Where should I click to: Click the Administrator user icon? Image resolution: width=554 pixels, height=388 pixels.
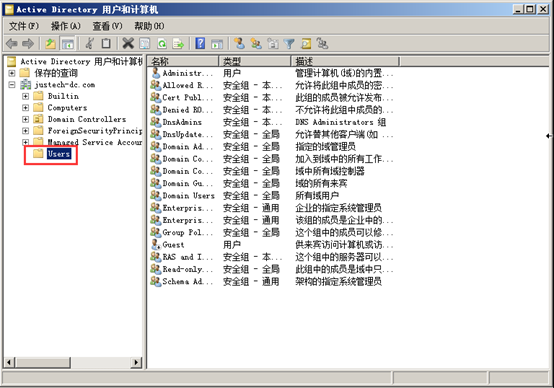(156, 73)
